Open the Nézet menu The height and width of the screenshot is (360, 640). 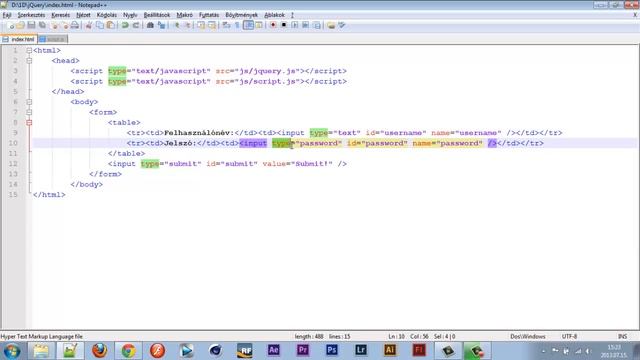tap(83, 15)
